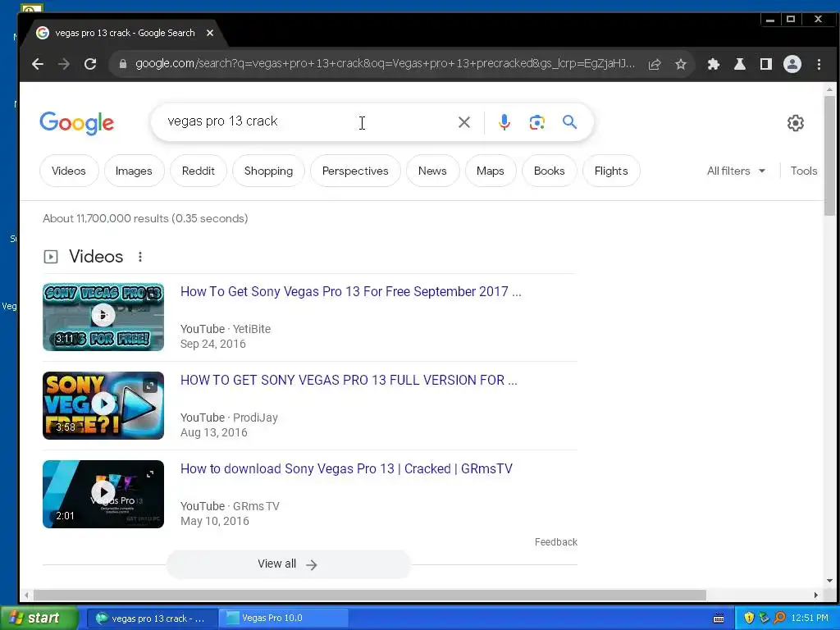Open Chrome Labs flask icon
Screen dimensions: 840x630
(x=740, y=64)
